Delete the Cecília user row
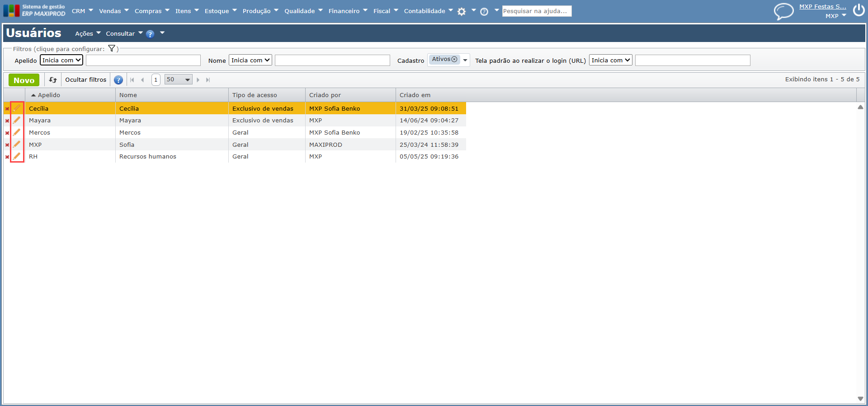 [x=7, y=109]
